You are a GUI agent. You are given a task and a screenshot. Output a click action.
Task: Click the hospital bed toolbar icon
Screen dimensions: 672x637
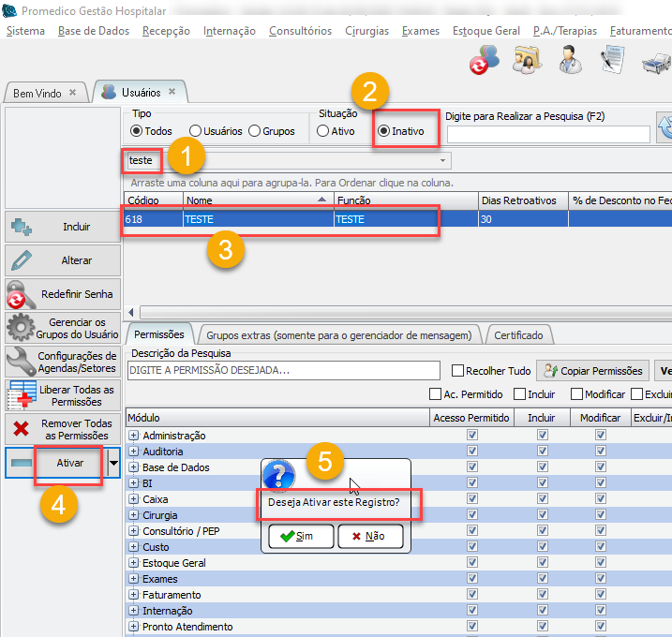coord(655,62)
